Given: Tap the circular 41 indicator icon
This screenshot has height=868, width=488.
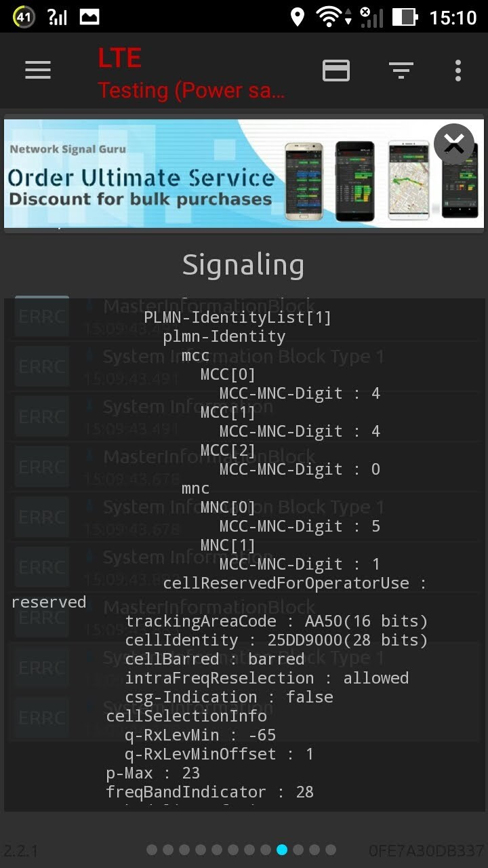Looking at the screenshot, I should tap(24, 16).
